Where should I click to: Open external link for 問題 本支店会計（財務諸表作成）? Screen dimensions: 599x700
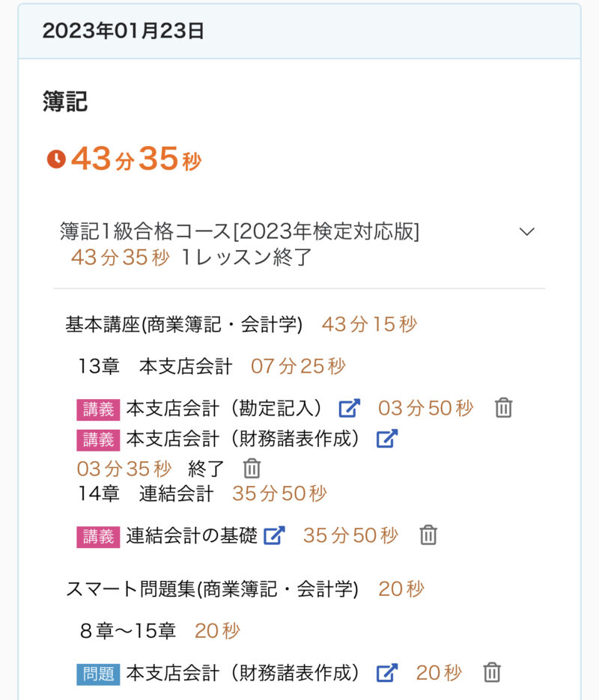[386, 672]
